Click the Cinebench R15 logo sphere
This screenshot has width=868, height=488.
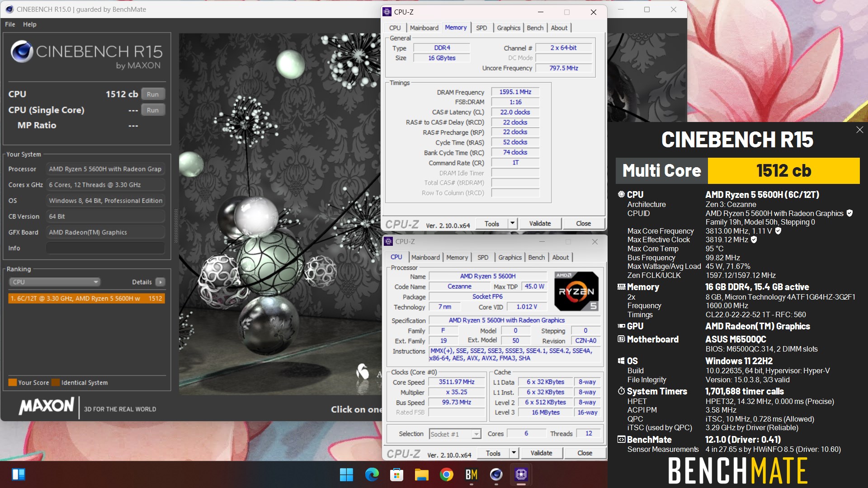[22, 51]
